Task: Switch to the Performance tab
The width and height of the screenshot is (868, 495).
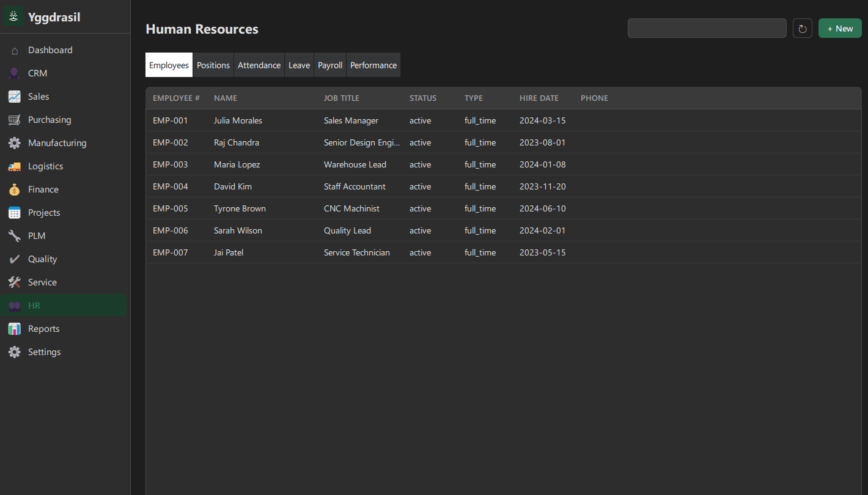Action: (373, 65)
